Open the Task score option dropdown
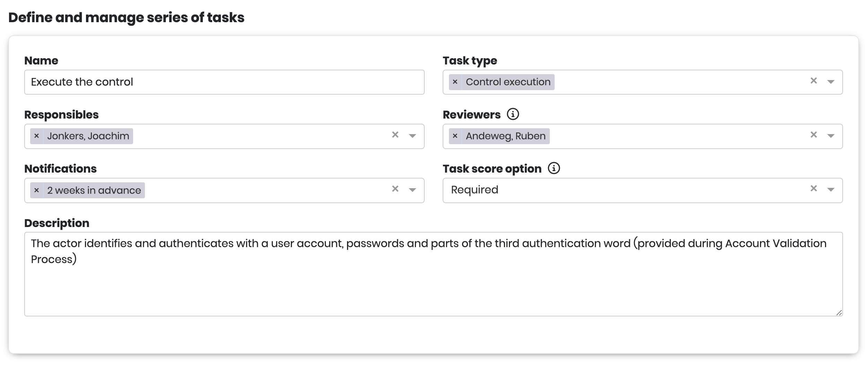This screenshot has width=868, height=366. (x=831, y=190)
